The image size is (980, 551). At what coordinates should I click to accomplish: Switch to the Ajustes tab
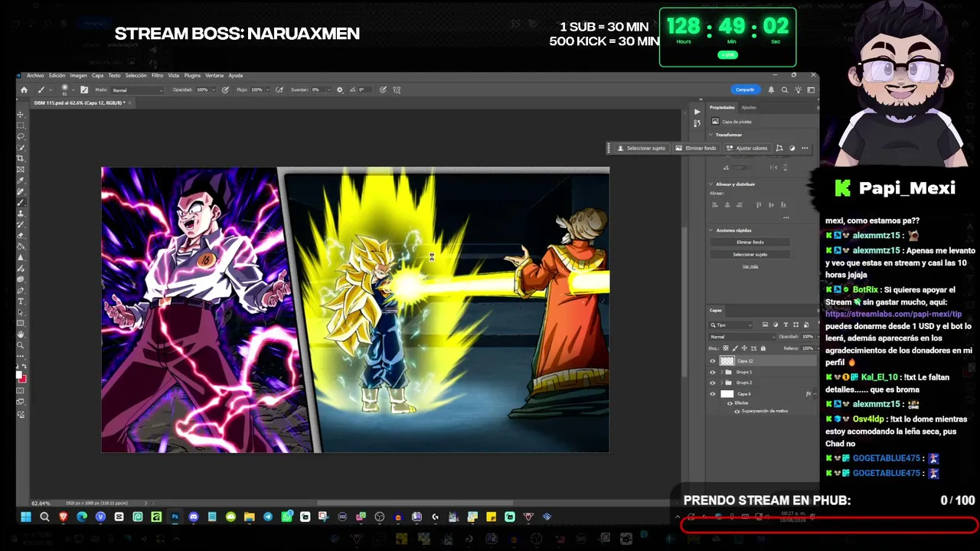749,107
